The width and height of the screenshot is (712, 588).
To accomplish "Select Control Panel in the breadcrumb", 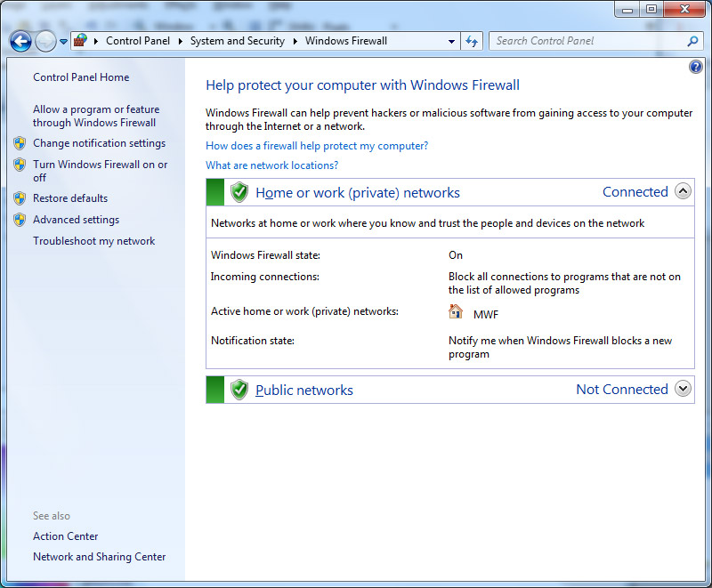I will (138, 41).
